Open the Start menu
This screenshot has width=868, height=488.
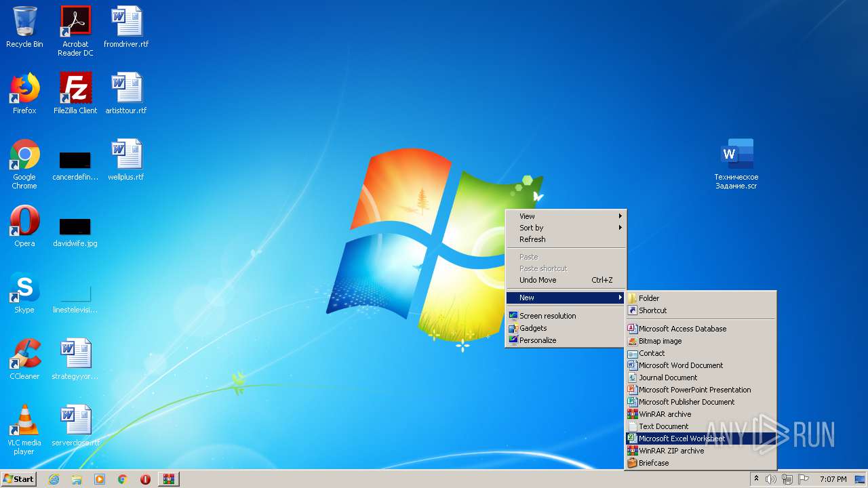(x=18, y=479)
